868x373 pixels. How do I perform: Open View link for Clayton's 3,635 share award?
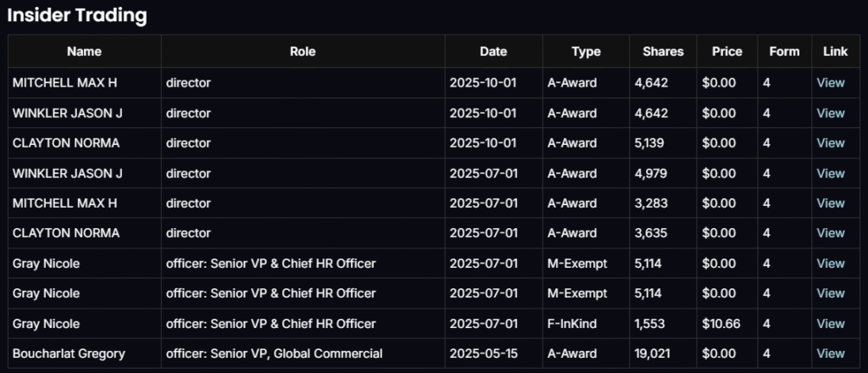[830, 233]
